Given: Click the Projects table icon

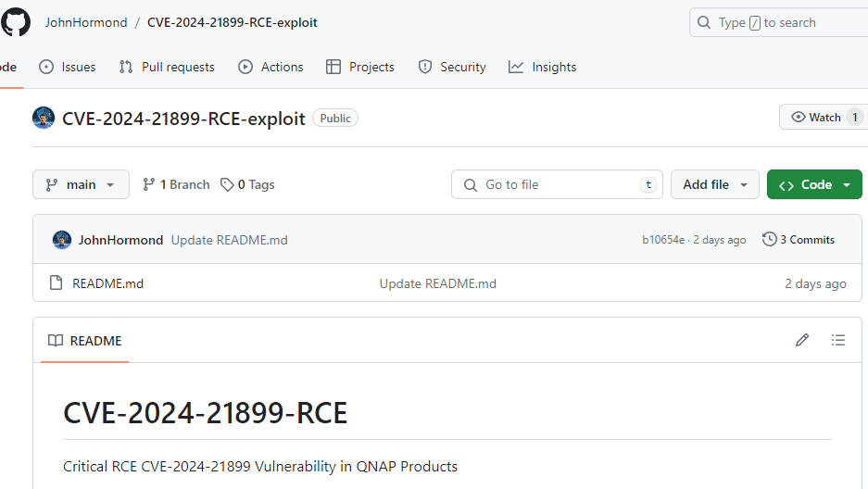Looking at the screenshot, I should pyautogui.click(x=333, y=67).
